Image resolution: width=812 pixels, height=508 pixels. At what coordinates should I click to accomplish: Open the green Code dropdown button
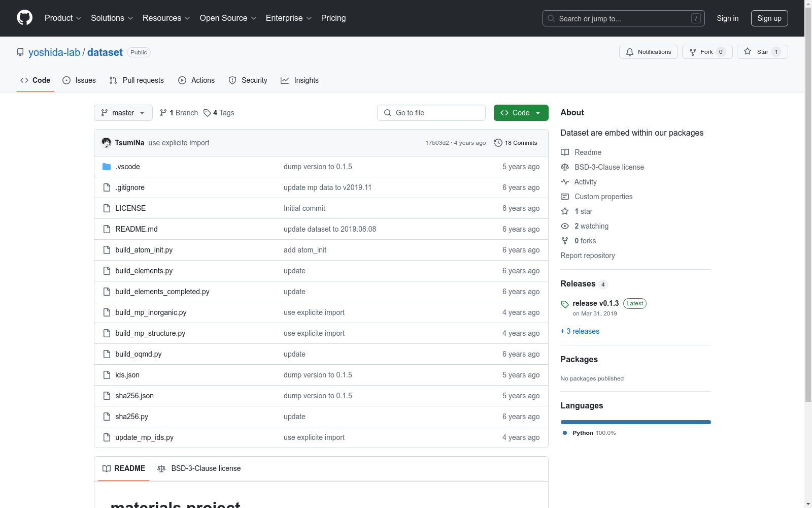[521, 113]
